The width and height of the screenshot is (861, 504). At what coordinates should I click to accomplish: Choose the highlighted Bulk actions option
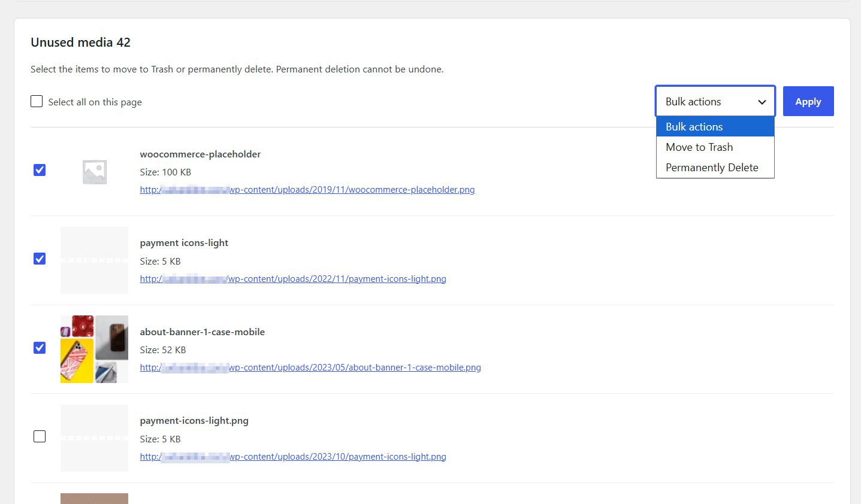pyautogui.click(x=715, y=127)
